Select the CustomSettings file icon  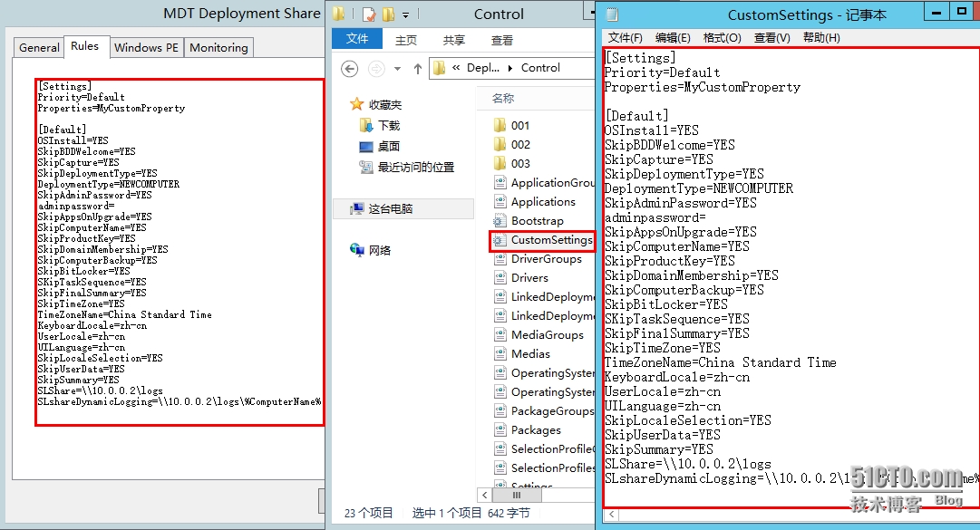tap(500, 240)
